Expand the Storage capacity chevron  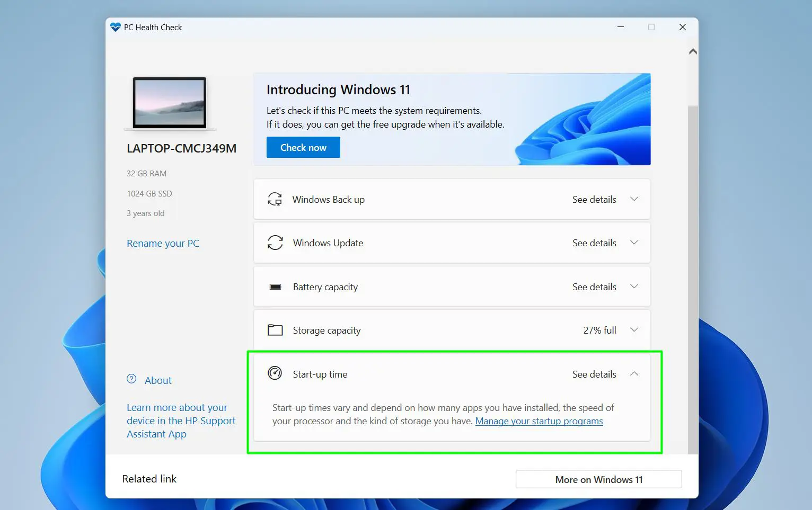click(x=634, y=330)
